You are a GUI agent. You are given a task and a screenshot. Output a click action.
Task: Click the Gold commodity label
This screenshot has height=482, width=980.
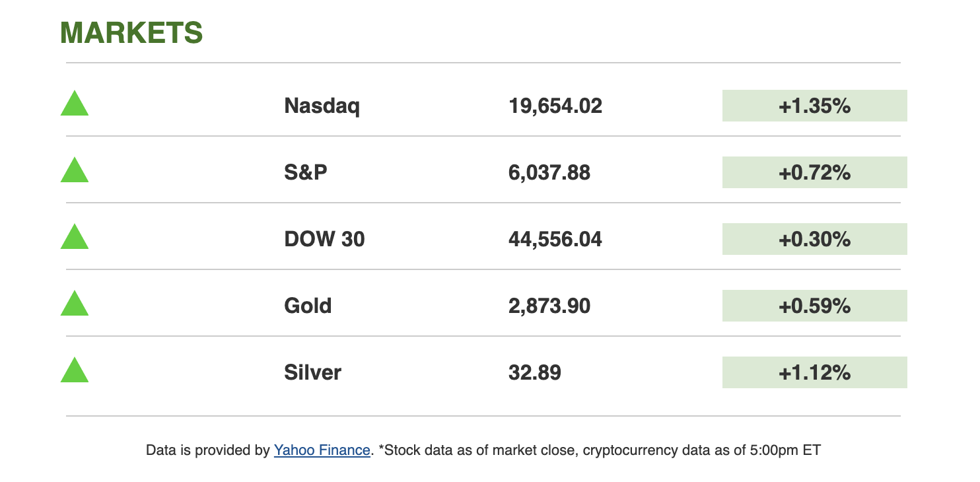click(x=308, y=306)
